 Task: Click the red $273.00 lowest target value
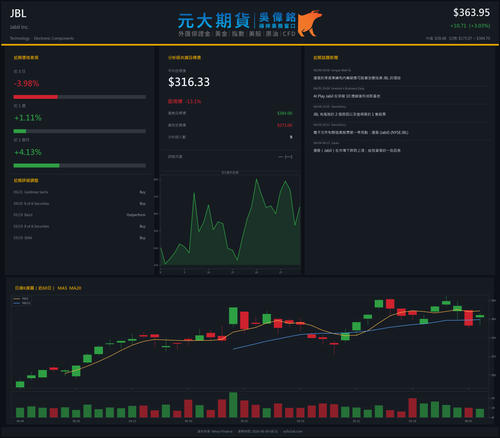pos(285,125)
